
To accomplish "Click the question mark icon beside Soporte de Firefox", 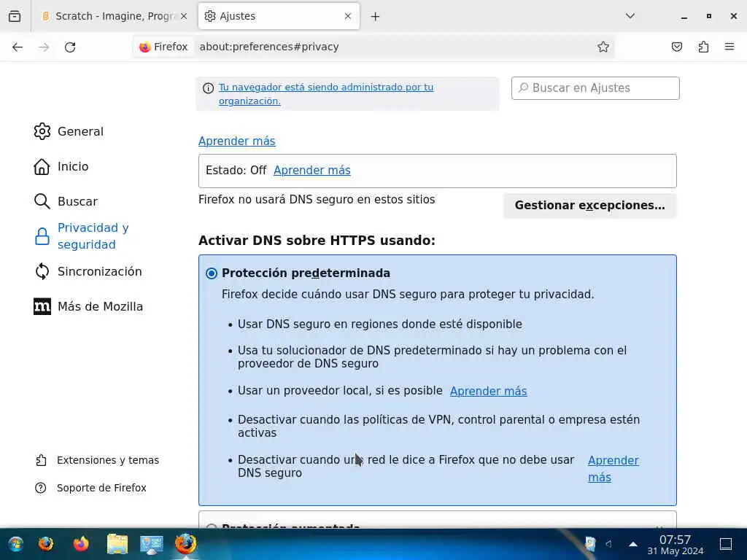I will coord(41,488).
